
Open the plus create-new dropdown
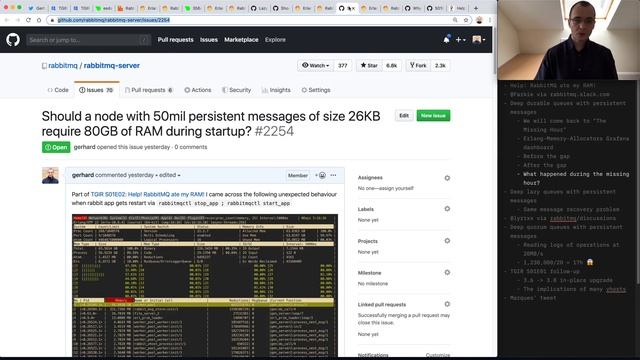pyautogui.click(x=460, y=40)
